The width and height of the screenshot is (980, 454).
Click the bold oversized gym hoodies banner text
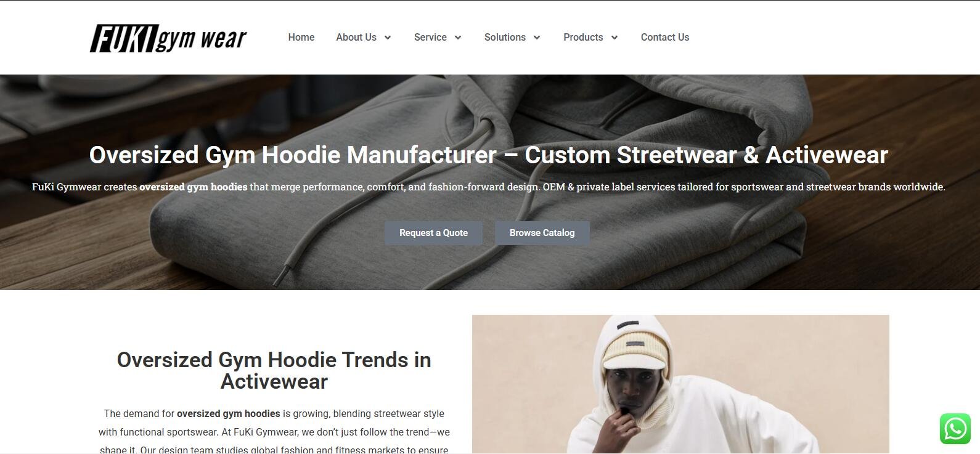pos(194,187)
